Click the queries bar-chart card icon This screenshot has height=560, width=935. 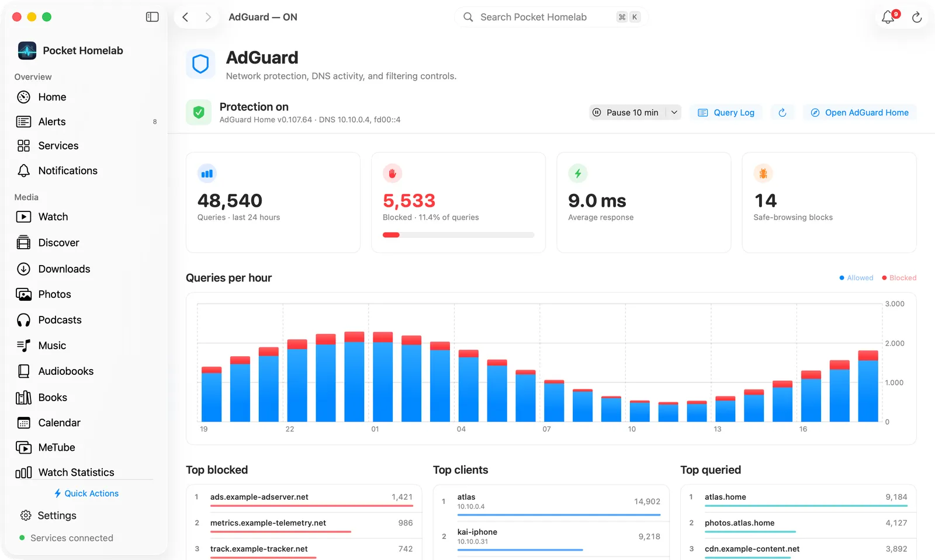point(207,173)
